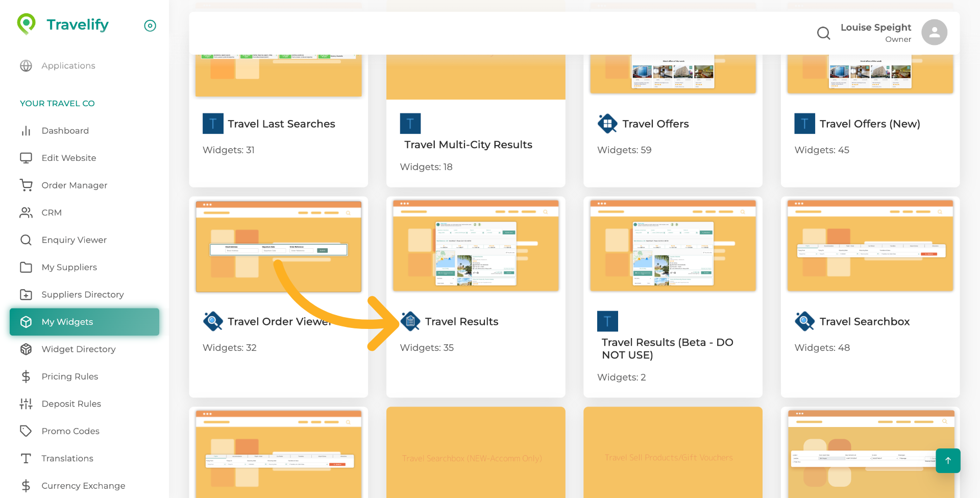
Task: Click the Enquiry Viewer magnifier icon
Action: [x=26, y=240]
